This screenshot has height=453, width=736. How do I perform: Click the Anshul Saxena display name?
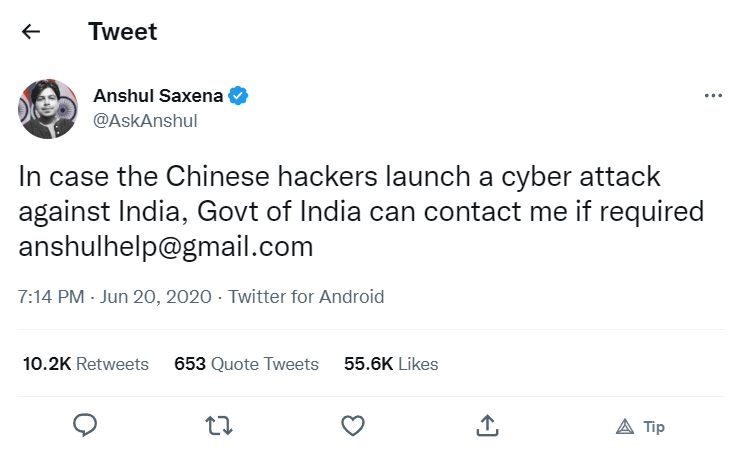(x=159, y=96)
